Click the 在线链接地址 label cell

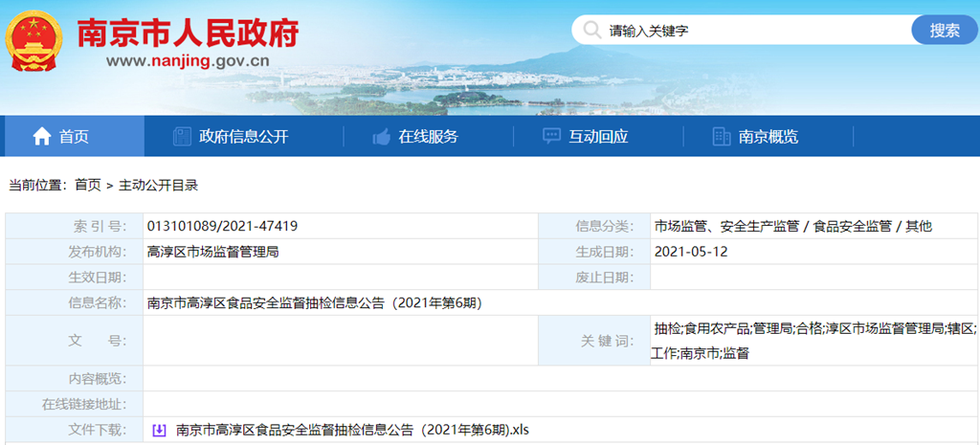click(75, 405)
